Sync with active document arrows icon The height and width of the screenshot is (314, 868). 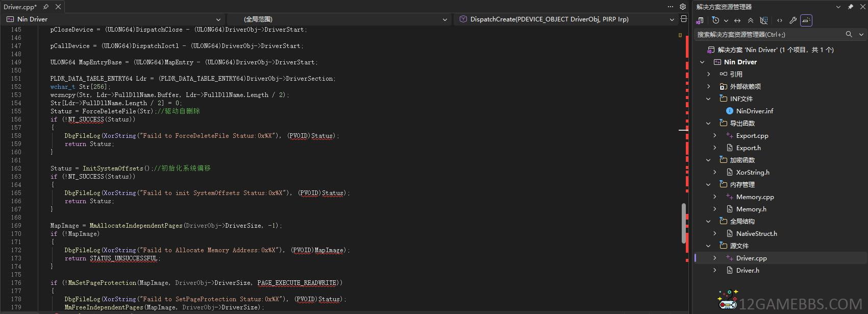coord(737,20)
